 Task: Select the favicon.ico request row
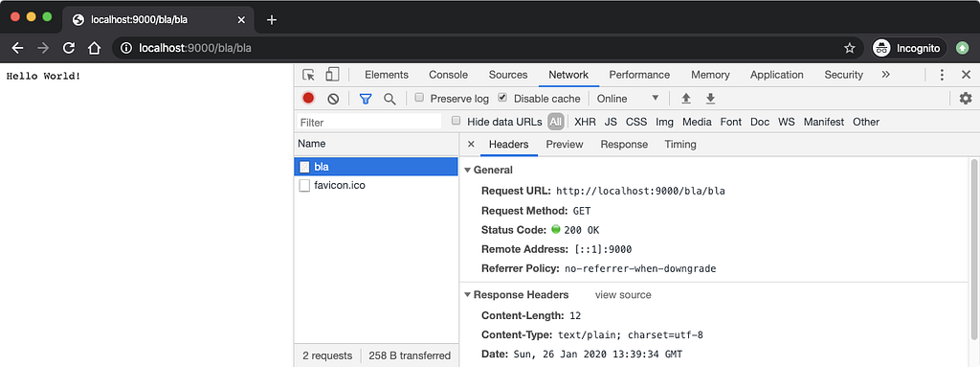point(376,185)
